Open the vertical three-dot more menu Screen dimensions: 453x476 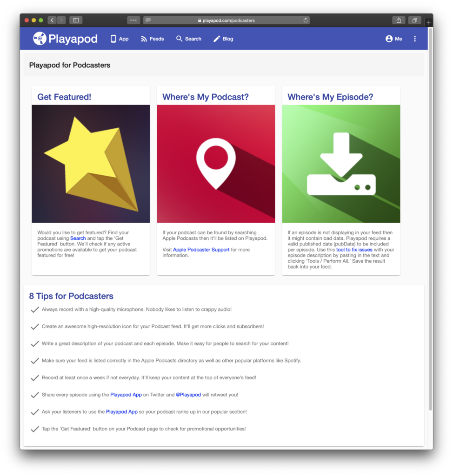415,39
